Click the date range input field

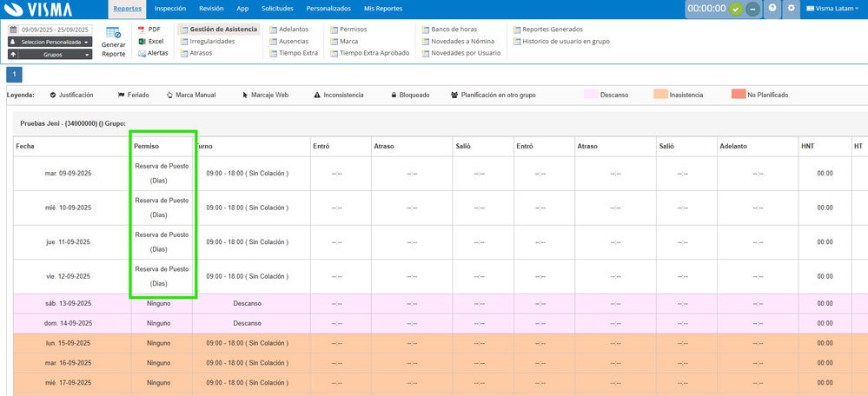(56, 30)
